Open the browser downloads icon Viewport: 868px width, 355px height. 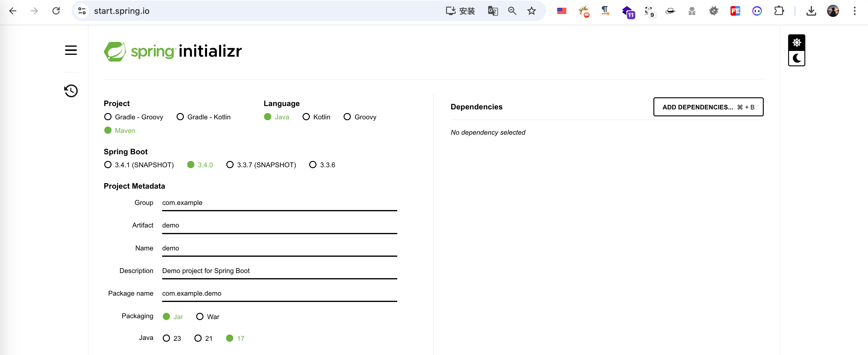coord(811,11)
